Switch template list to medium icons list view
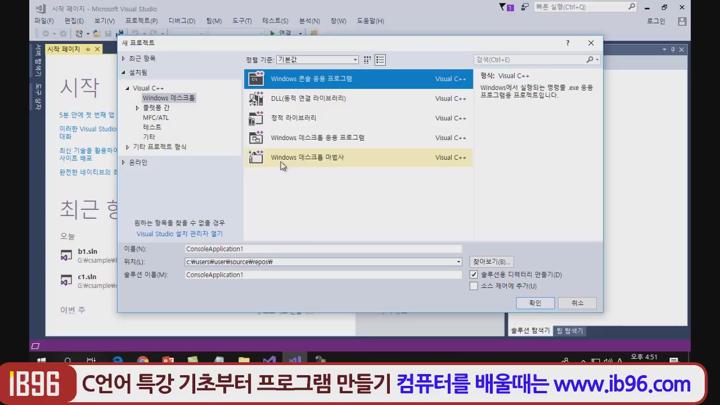The height and width of the screenshot is (405, 720). (x=380, y=60)
